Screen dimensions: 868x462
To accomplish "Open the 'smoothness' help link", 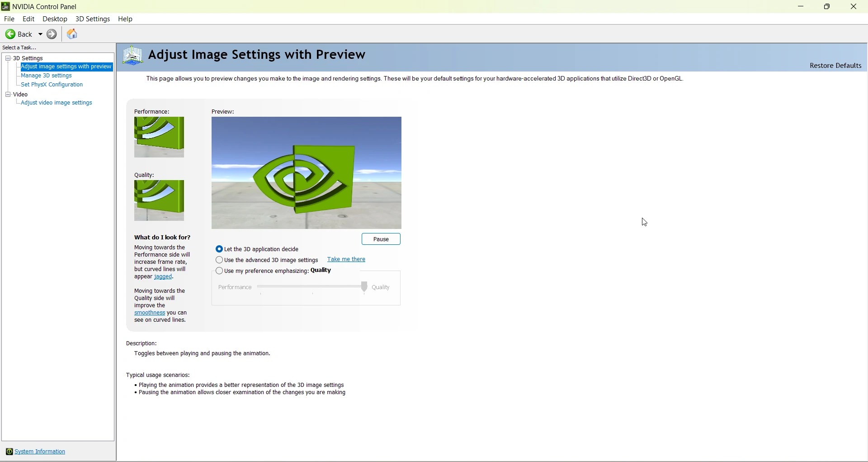I will 150,313.
